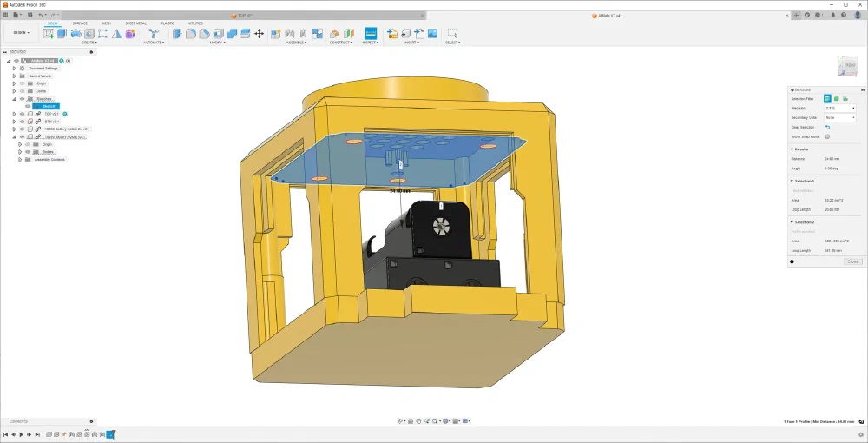This screenshot has width=868, height=443.
Task: Hide the Sketches folder via eye icon
Action: click(x=22, y=99)
